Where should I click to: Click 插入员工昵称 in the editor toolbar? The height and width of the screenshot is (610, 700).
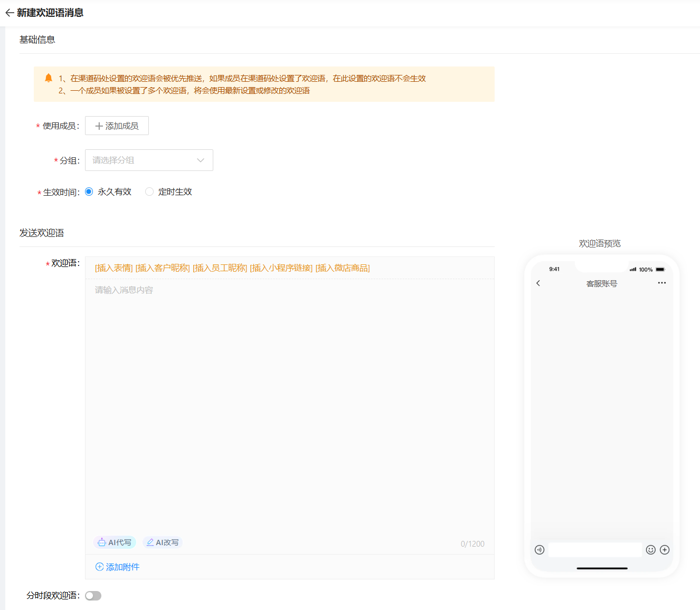tap(220, 268)
